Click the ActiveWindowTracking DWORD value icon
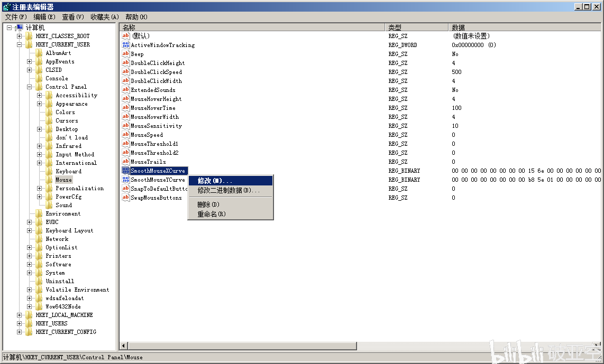The image size is (604, 364). [x=125, y=45]
